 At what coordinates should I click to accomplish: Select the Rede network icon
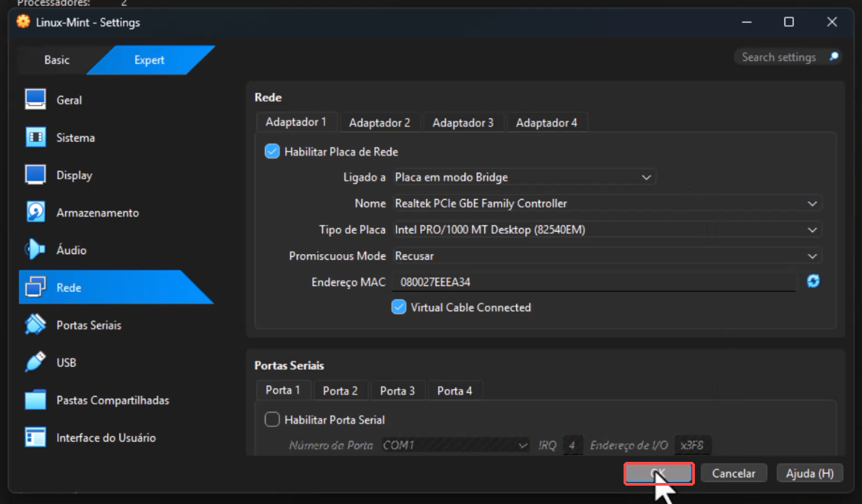(x=35, y=287)
